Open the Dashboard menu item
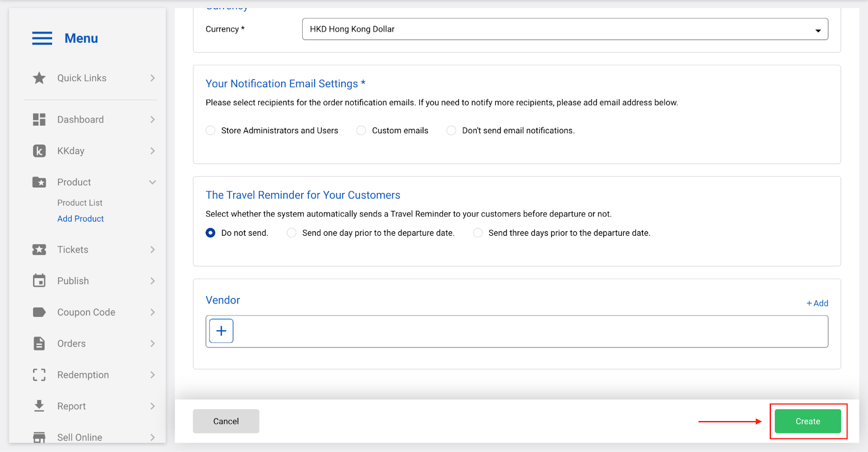Viewport: 868px width, 452px height. coord(80,120)
